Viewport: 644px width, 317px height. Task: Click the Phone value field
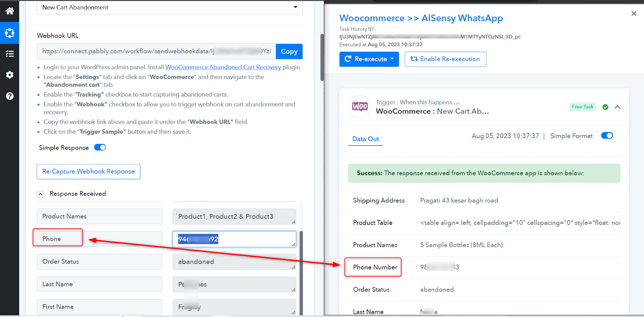pyautogui.click(x=234, y=239)
